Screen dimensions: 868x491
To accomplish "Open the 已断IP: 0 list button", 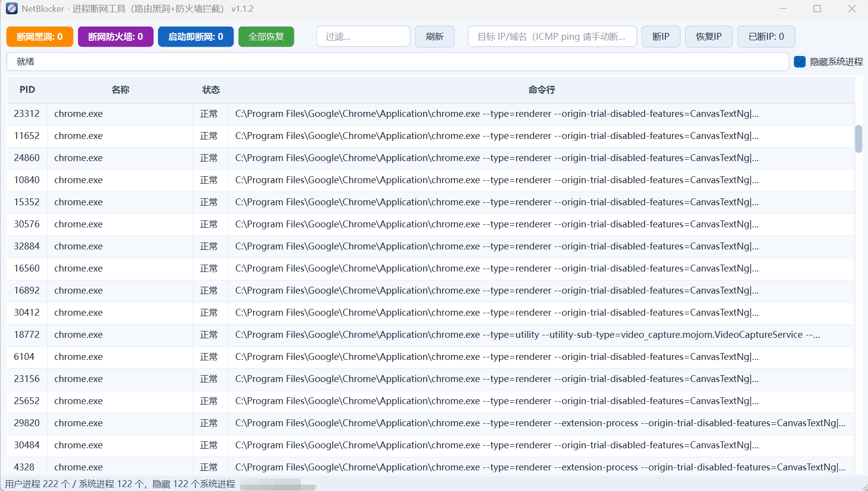I will pyautogui.click(x=766, y=37).
